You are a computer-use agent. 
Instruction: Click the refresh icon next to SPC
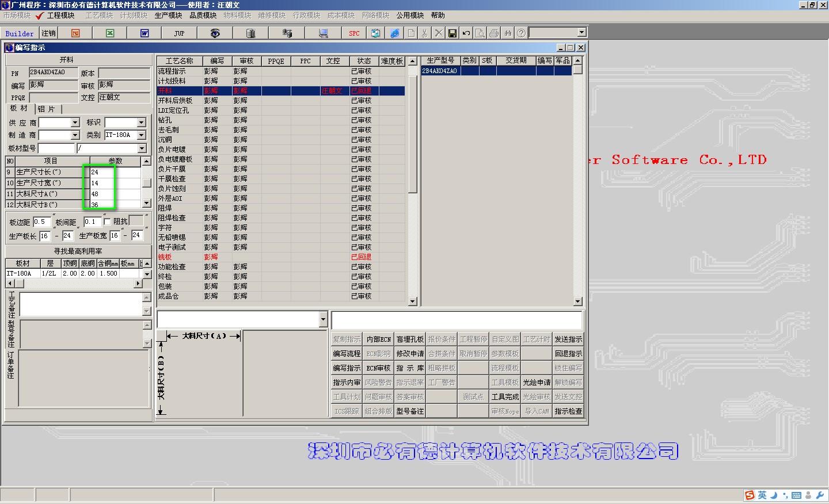[x=375, y=33]
